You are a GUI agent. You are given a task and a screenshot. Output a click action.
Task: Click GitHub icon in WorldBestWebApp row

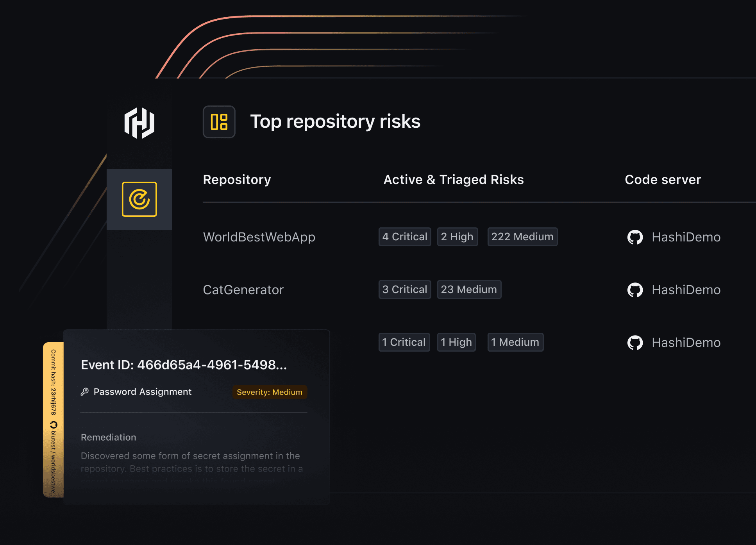635,237
